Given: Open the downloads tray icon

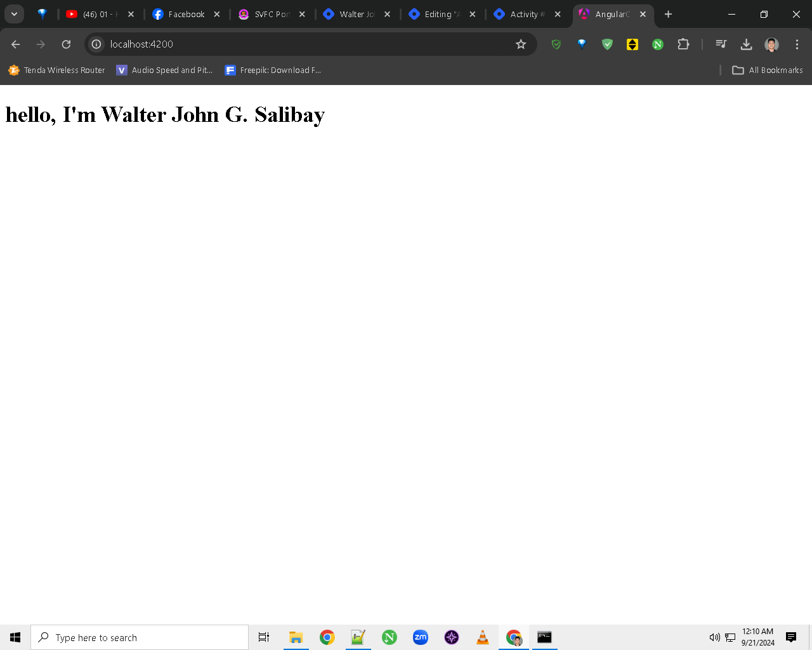Looking at the screenshot, I should click(746, 44).
